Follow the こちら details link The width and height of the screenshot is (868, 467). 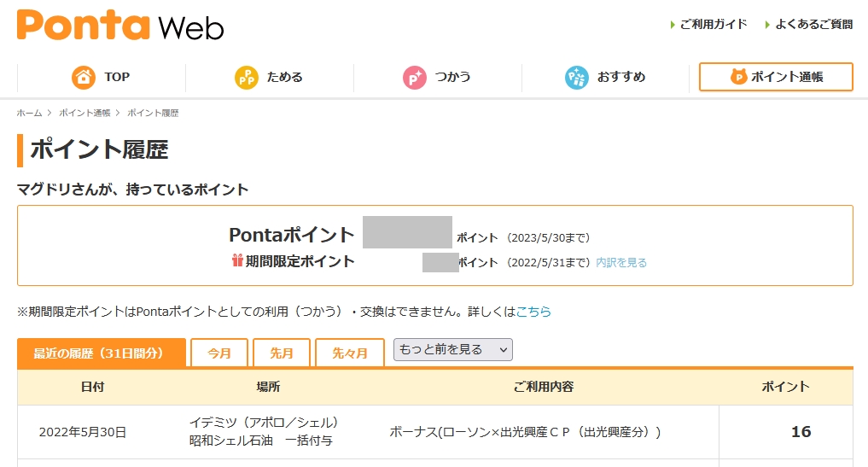533,312
